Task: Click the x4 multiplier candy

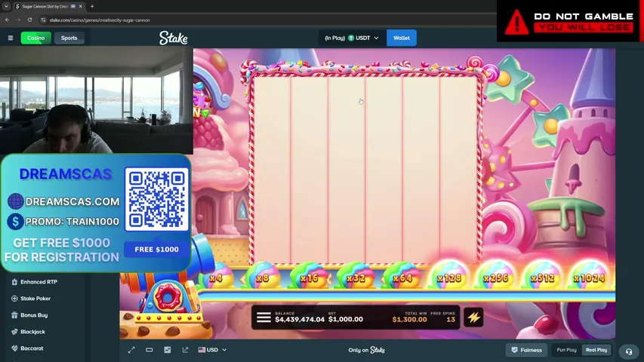Action: (216, 278)
